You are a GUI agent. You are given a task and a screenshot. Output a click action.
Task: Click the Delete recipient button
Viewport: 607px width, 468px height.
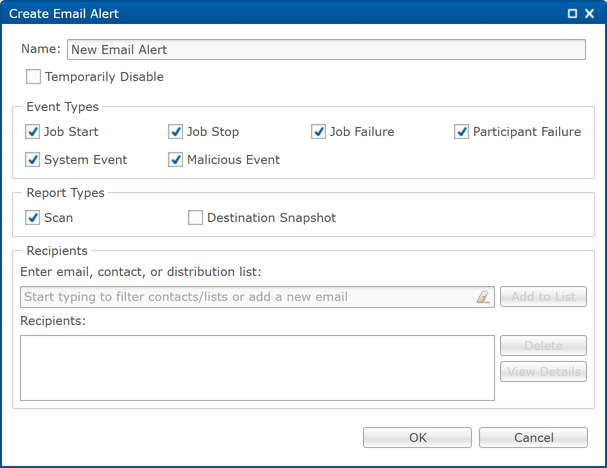click(x=543, y=345)
